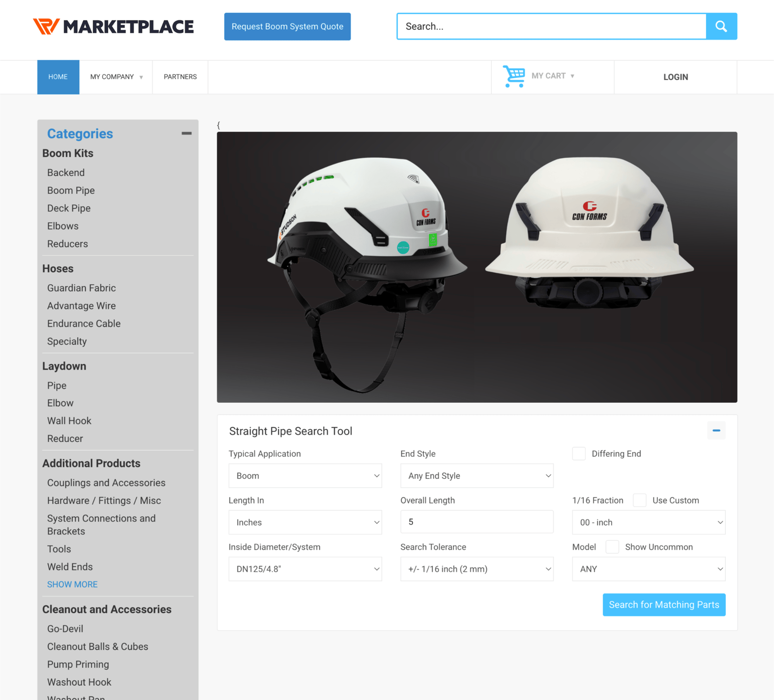Select the Guardian Fabric hose category
Image resolution: width=774 pixels, height=700 pixels.
(x=81, y=288)
